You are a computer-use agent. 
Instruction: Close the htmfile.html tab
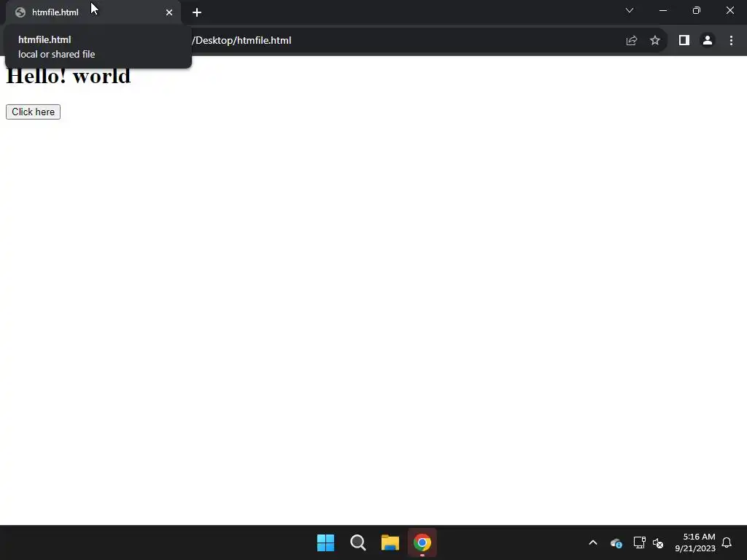(169, 12)
